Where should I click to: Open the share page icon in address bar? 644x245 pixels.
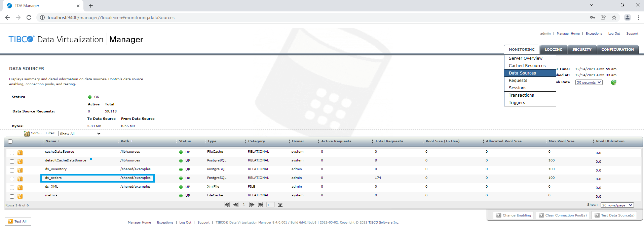click(603, 17)
